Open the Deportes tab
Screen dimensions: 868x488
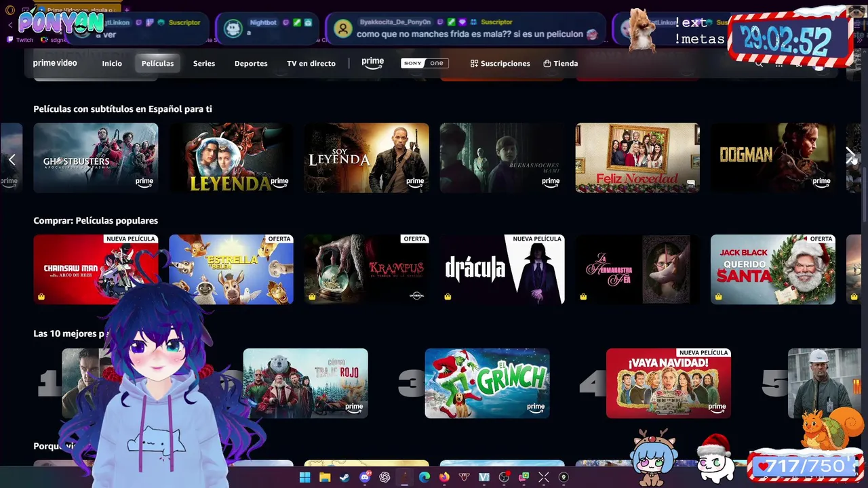[x=251, y=63]
